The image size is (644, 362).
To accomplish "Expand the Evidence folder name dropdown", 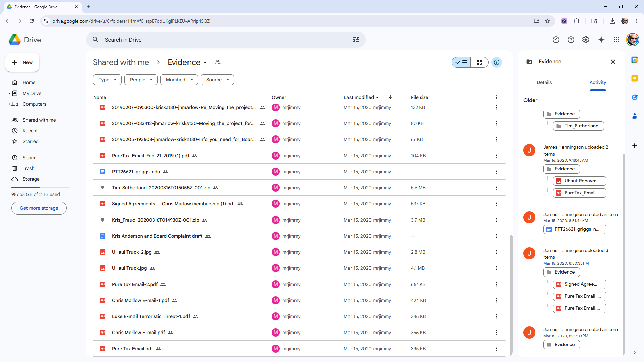I will click(205, 63).
